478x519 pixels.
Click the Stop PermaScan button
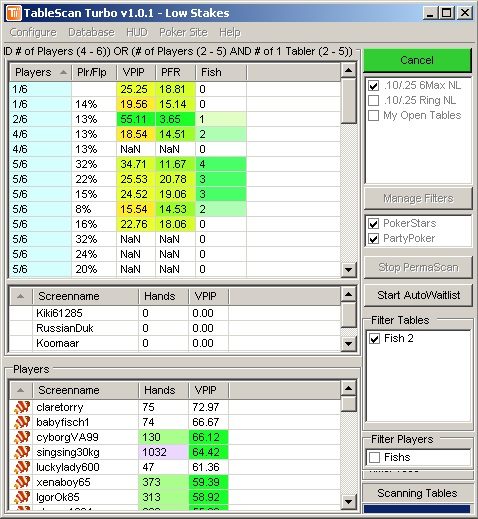pos(418,267)
